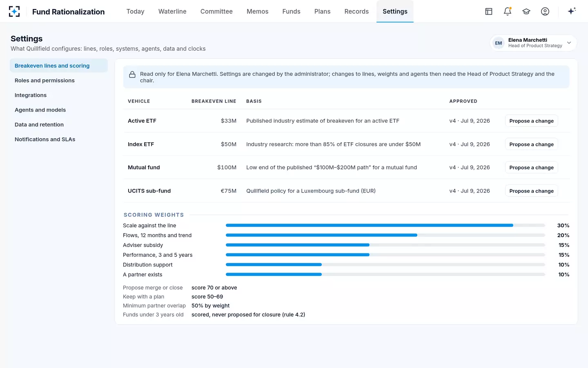This screenshot has width=588, height=368.
Task: Open Notifications and SLAs settings
Action: (x=59, y=139)
